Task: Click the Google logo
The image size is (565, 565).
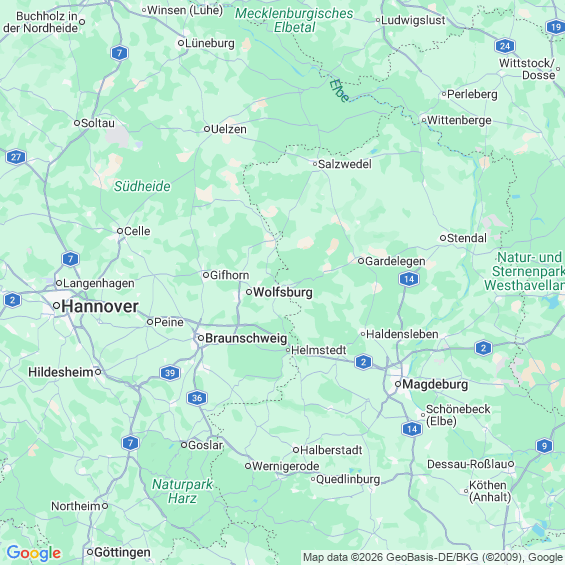Action: pyautogui.click(x=34, y=553)
